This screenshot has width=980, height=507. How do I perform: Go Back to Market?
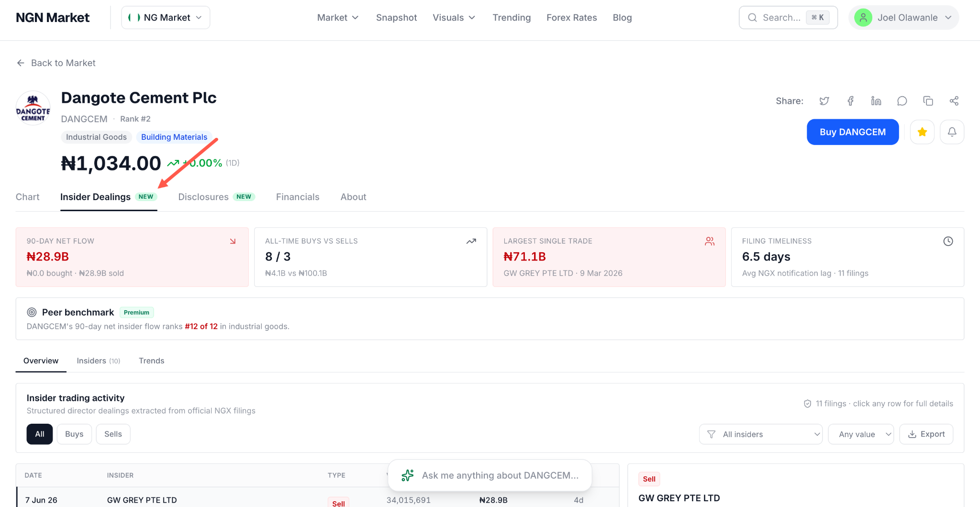(56, 63)
